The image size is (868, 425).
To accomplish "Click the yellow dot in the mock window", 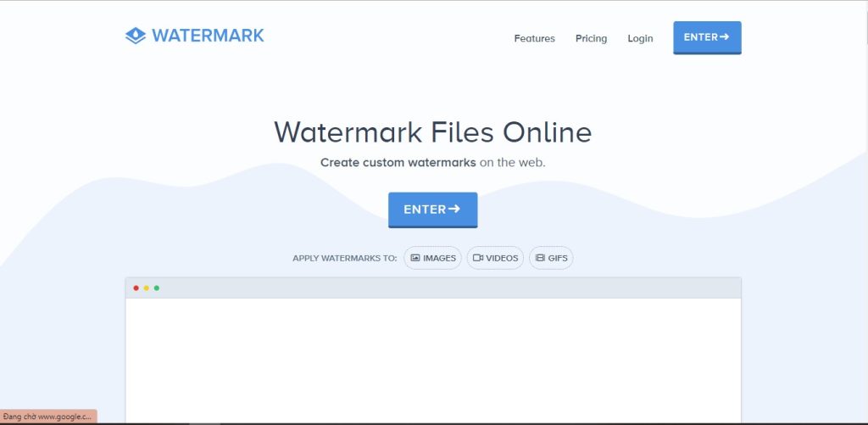I will point(146,288).
